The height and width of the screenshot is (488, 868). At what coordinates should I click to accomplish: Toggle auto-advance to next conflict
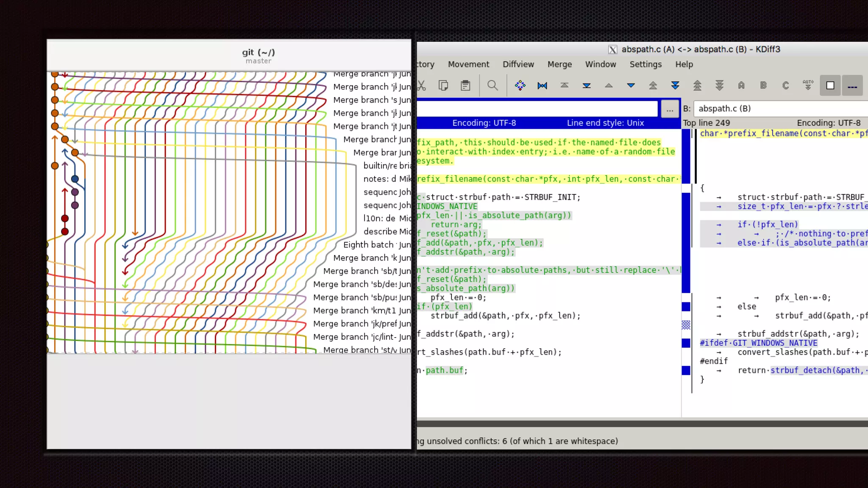tap(808, 86)
